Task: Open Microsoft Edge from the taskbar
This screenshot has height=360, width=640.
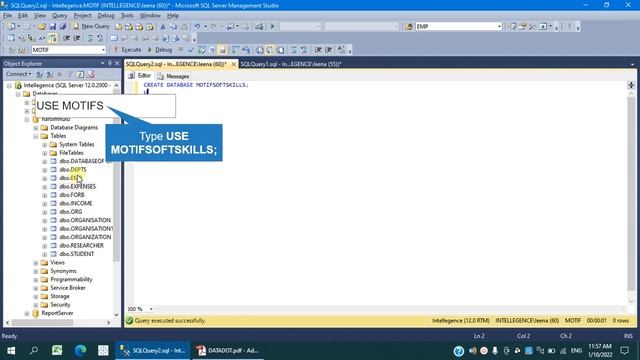Action: 80,351
